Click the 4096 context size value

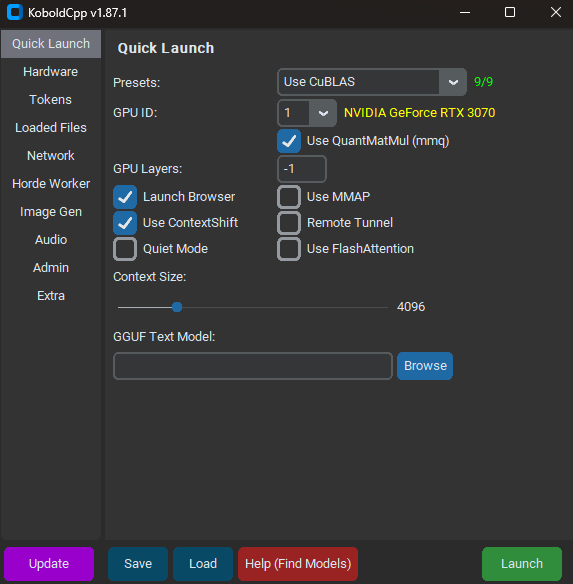pos(411,307)
